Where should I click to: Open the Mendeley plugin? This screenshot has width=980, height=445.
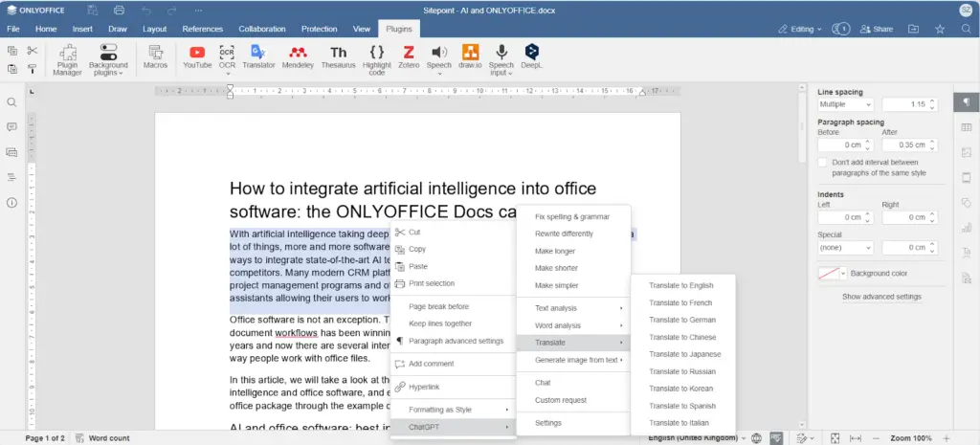tap(298, 56)
